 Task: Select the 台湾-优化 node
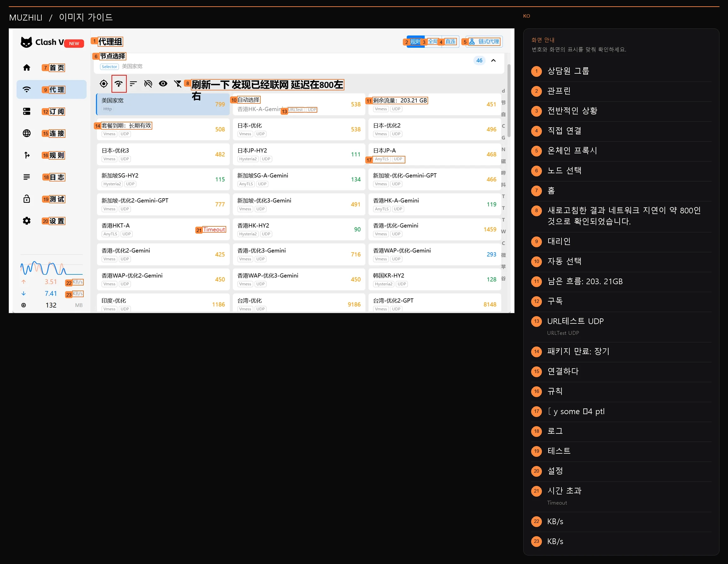coord(299,303)
